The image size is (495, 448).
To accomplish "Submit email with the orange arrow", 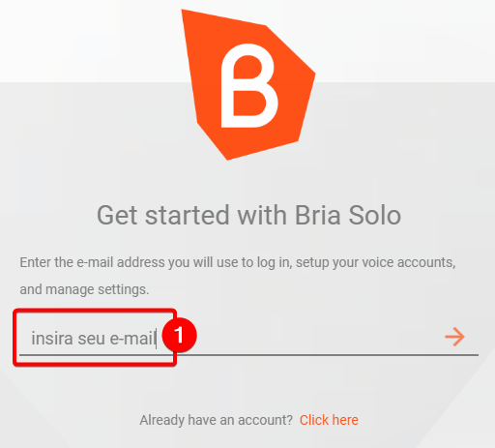I will pos(454,337).
